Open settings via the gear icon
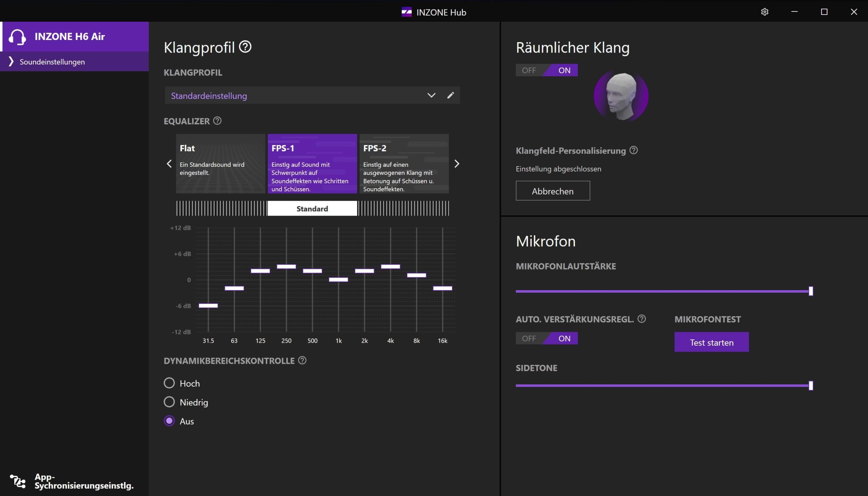This screenshot has height=496, width=868. coord(765,12)
